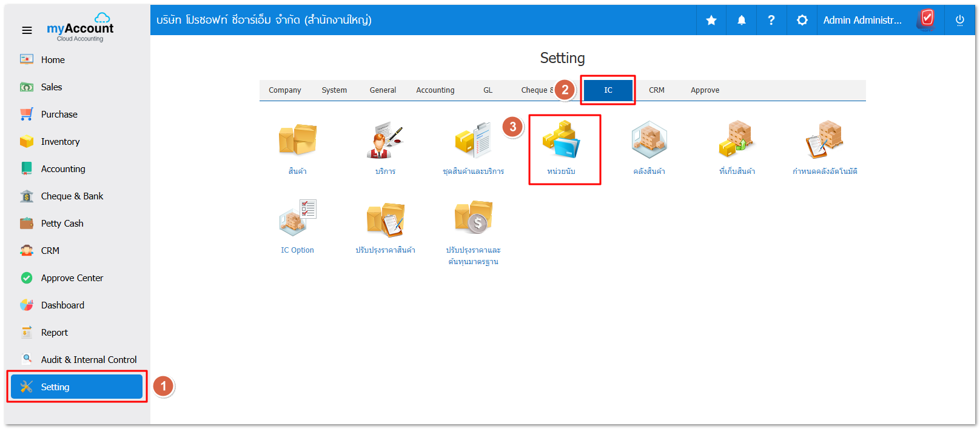Viewport: 980px width, 429px height.
Task: Switch to the Accounting settings tab
Action: pyautogui.click(x=435, y=90)
